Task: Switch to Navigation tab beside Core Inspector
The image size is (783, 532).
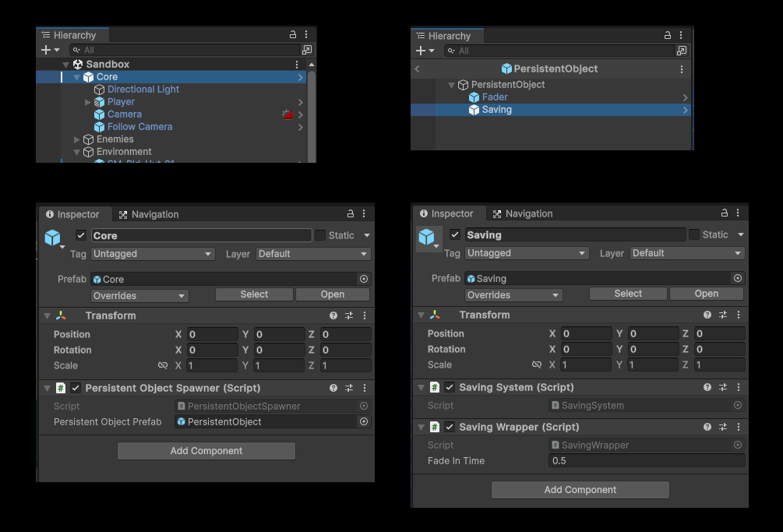Action: coord(149,215)
